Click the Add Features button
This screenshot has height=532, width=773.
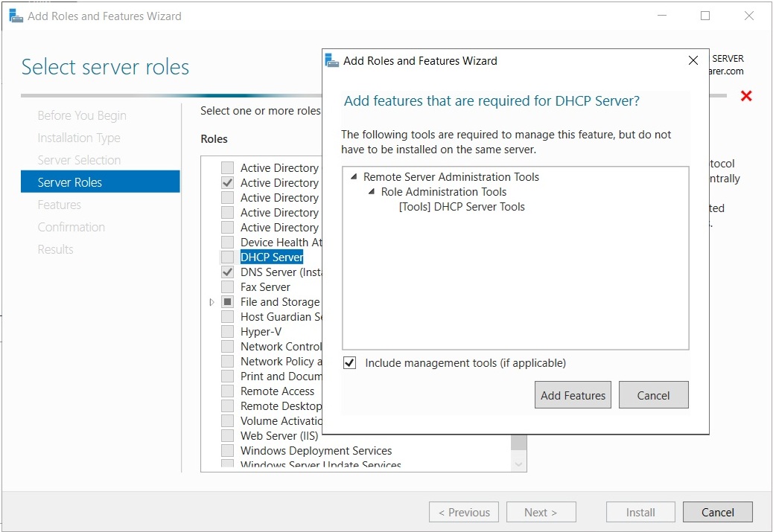(x=573, y=395)
